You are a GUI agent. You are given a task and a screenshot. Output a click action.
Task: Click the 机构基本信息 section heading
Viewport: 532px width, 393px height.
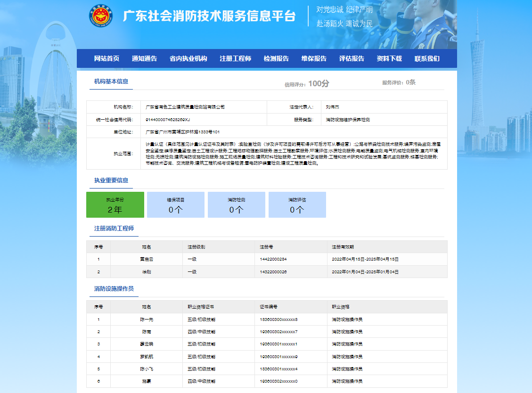(x=111, y=82)
